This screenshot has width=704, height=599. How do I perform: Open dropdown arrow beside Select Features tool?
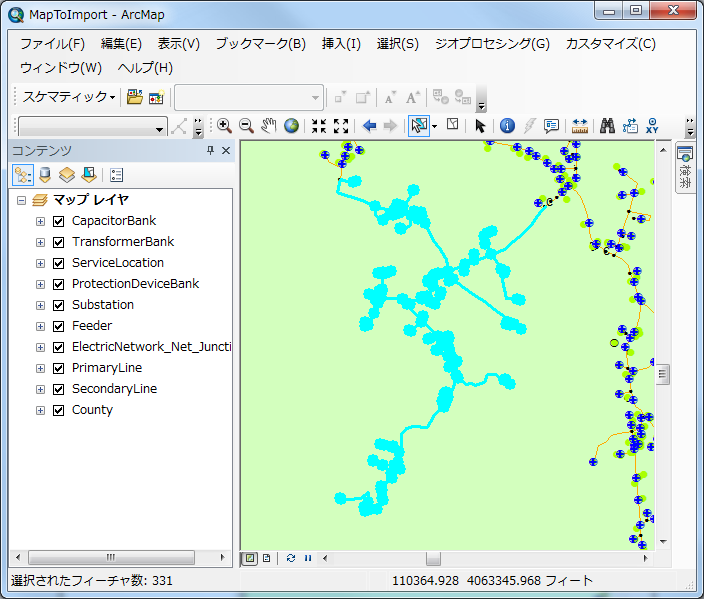[x=434, y=127]
